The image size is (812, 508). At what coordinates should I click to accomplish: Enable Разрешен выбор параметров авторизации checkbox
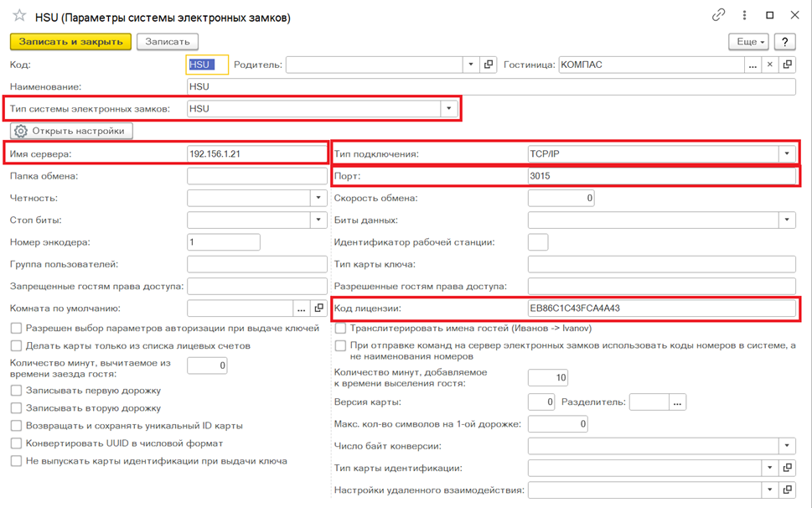click(17, 328)
